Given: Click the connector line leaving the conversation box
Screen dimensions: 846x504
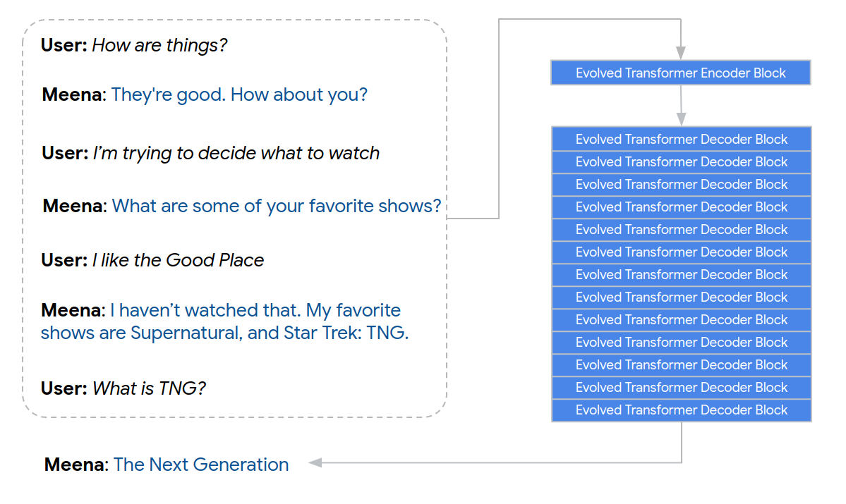Looking at the screenshot, I should point(474,219).
